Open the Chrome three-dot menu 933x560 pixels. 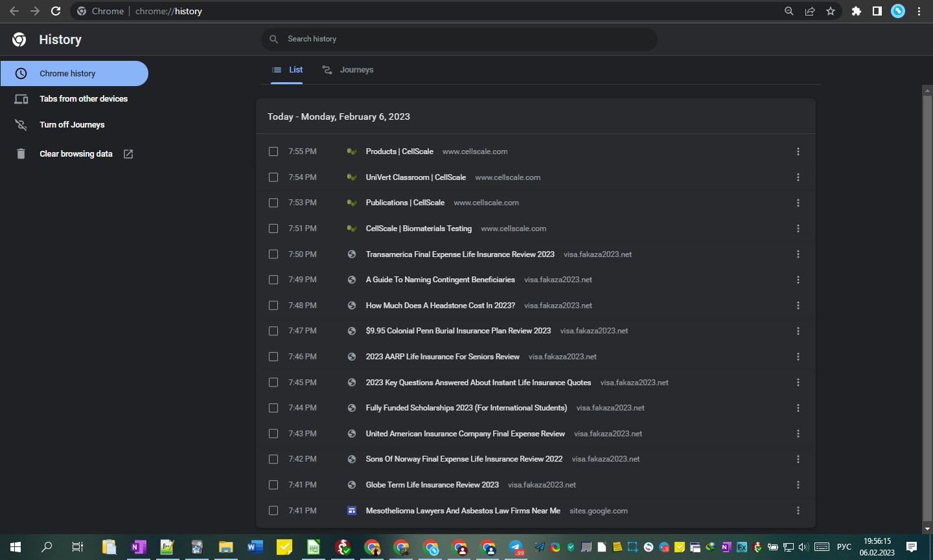click(x=919, y=11)
